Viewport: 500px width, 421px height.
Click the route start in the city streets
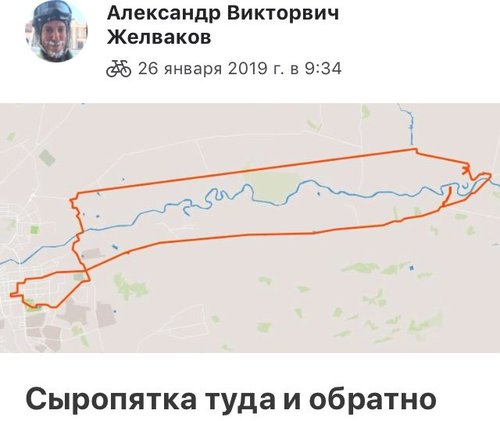coord(12,294)
